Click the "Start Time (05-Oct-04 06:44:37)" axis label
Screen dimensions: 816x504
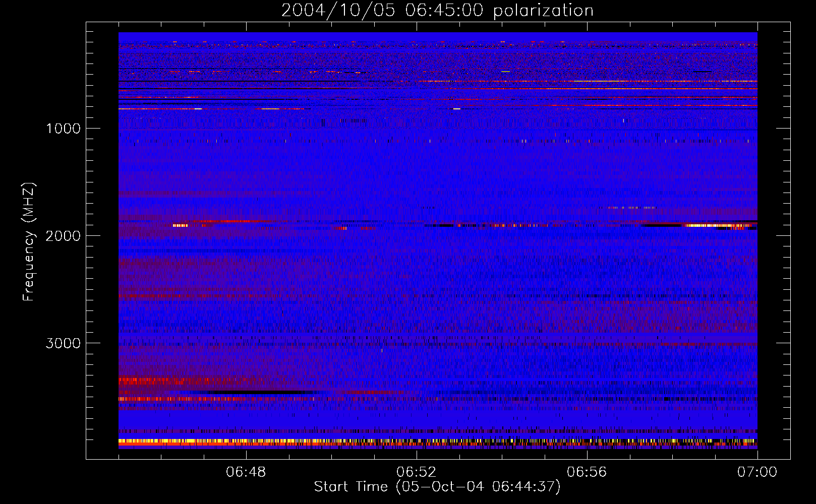[437, 487]
